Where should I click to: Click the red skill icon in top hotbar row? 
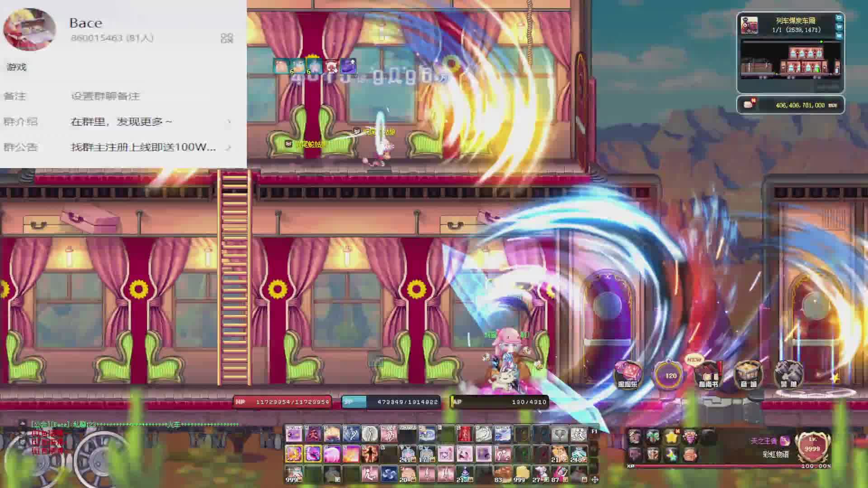[464, 434]
